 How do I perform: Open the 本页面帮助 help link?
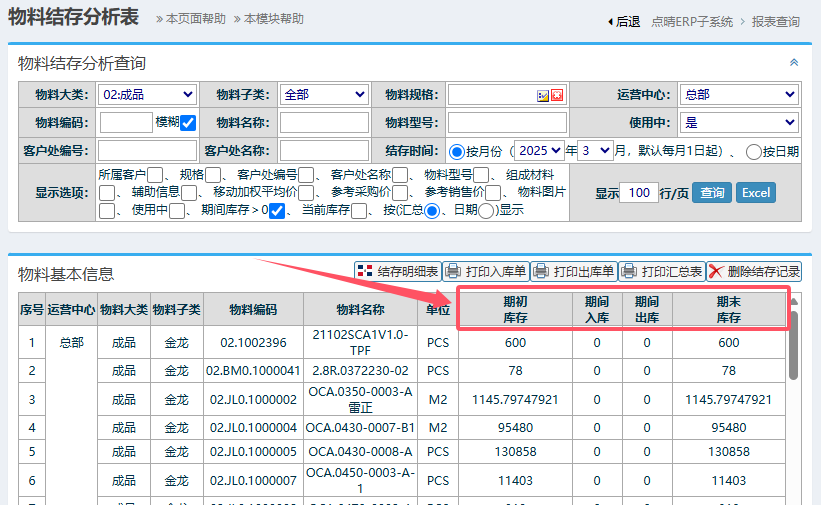click(x=196, y=19)
